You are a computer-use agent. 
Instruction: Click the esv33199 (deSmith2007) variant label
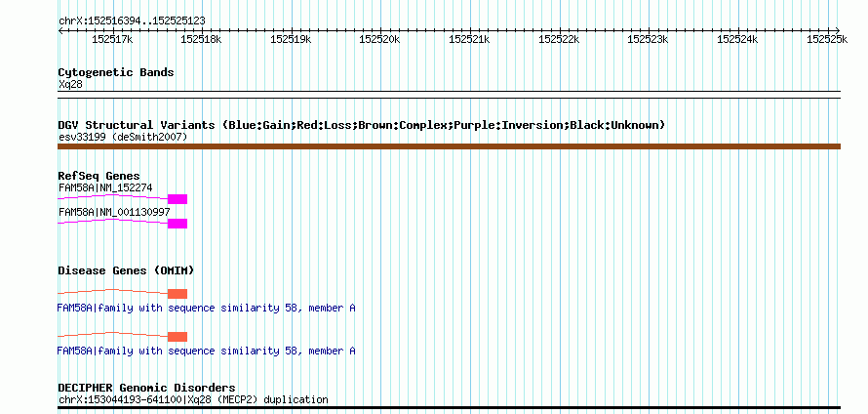(123, 137)
